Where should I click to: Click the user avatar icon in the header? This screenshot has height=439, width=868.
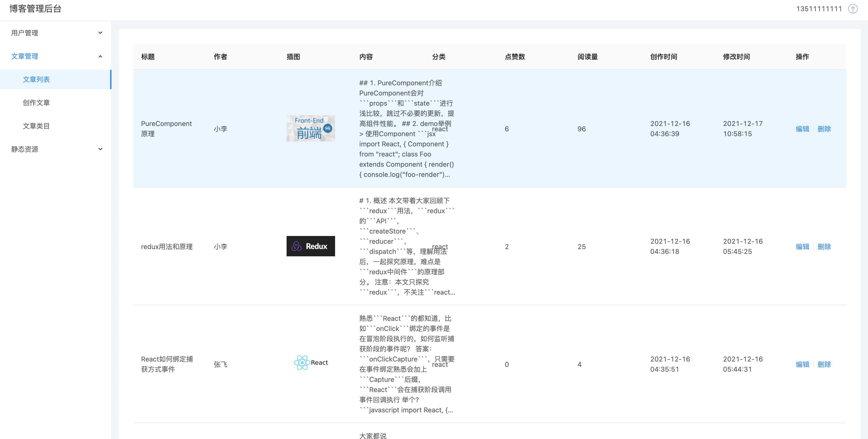point(853,9)
